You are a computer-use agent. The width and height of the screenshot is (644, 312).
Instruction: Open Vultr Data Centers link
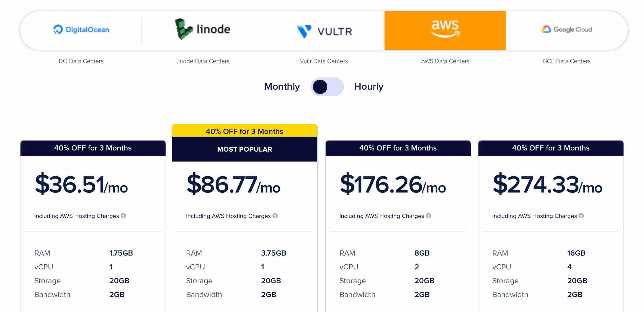(x=324, y=61)
